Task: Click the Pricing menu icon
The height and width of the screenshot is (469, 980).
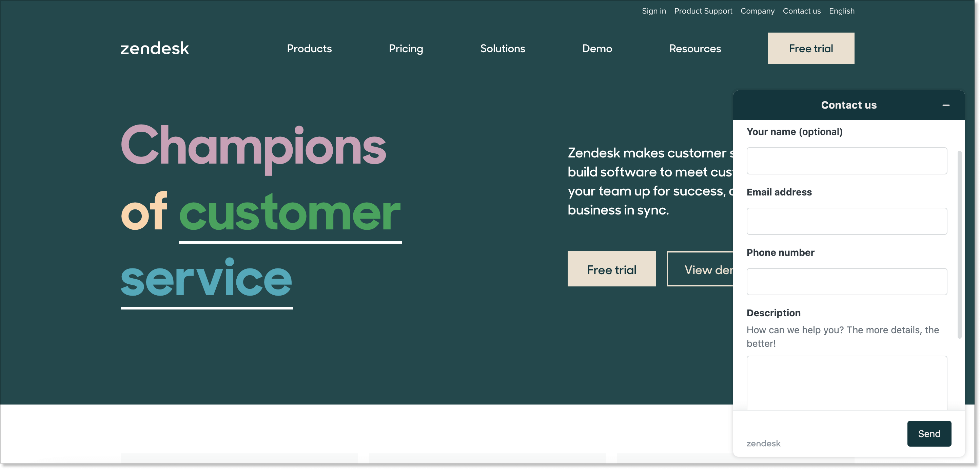Action: click(406, 48)
